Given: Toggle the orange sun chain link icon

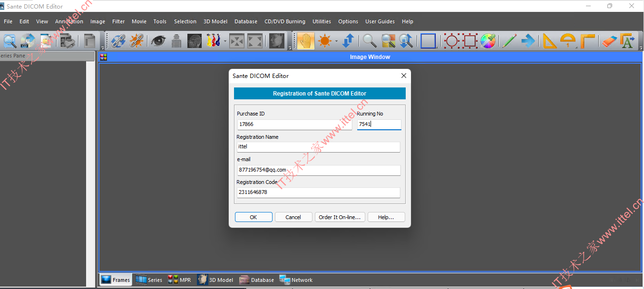Looking at the screenshot, I should (x=137, y=41).
